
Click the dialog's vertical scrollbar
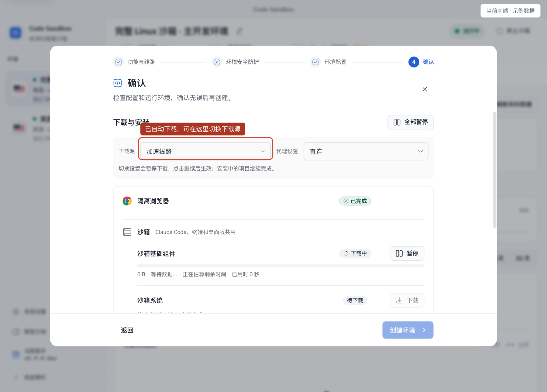495,170
